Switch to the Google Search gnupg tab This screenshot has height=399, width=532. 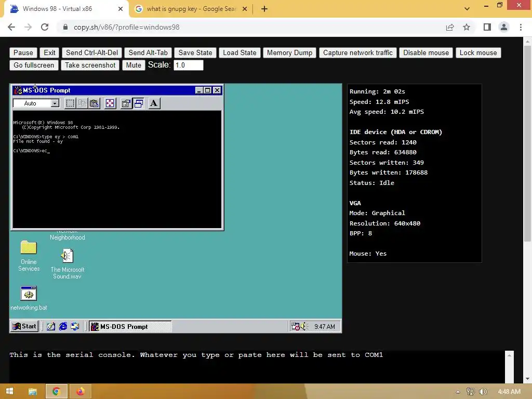(191, 9)
